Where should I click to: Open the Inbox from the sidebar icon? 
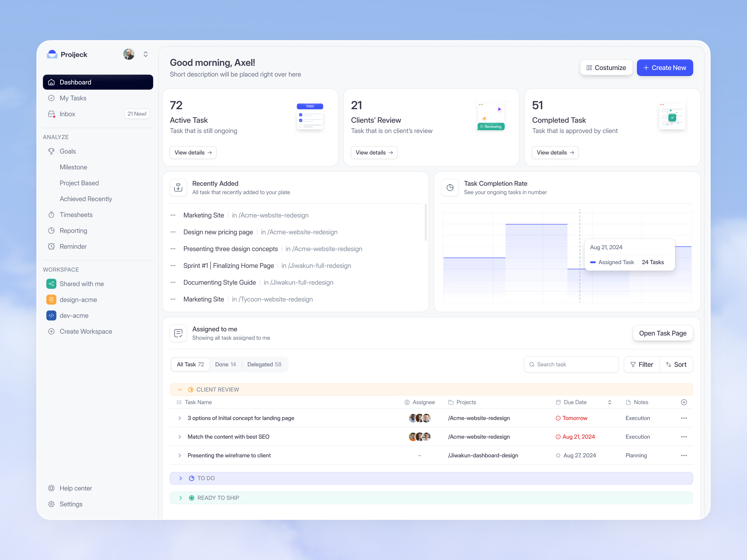[51, 114]
